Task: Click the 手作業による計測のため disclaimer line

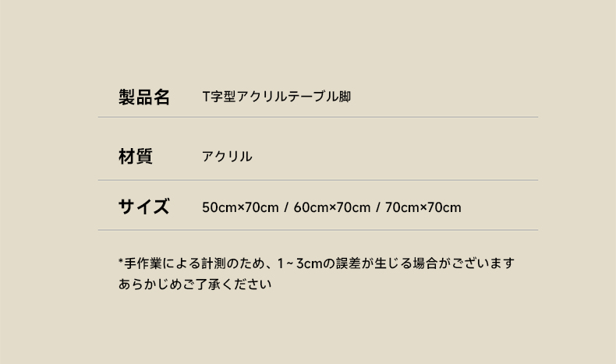Action: (317, 263)
